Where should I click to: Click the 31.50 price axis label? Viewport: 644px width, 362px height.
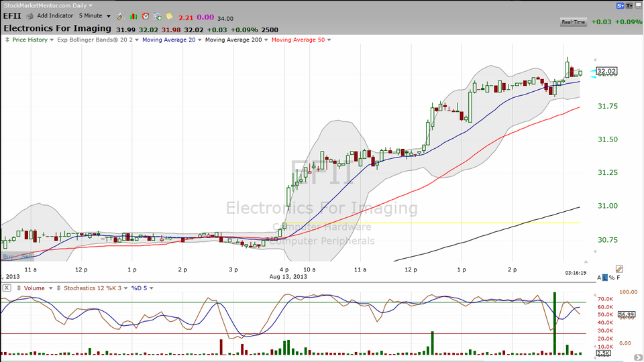click(x=608, y=139)
